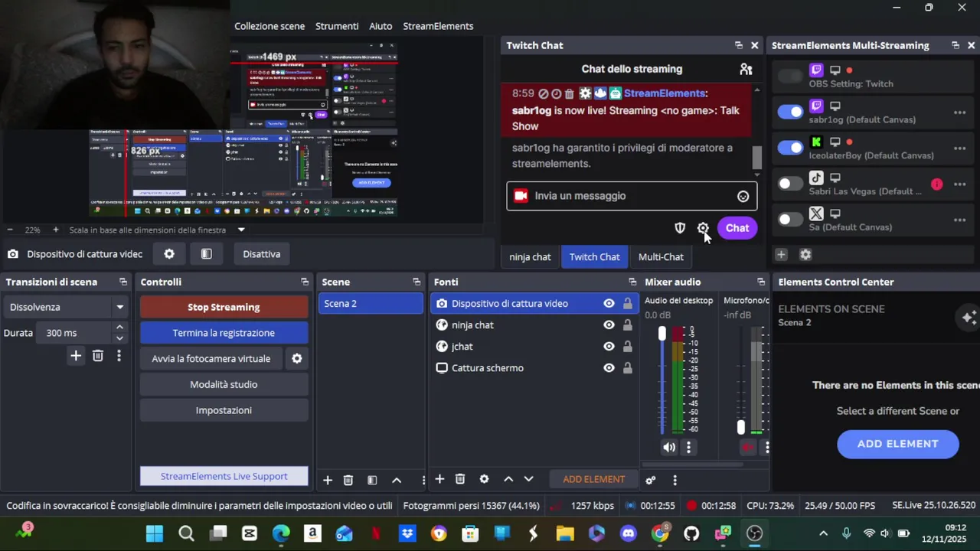This screenshot has width=980, height=551.
Task: Open the chat community users icon
Action: 746,69
